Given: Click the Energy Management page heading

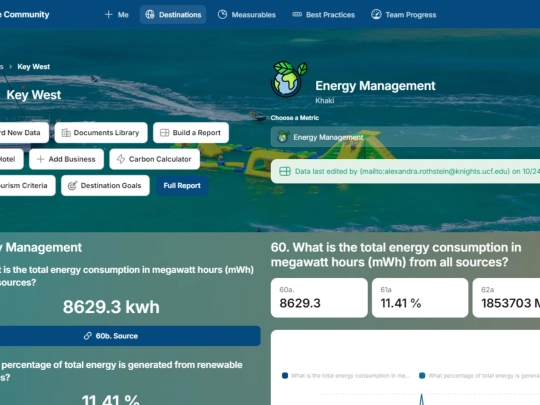Looking at the screenshot, I should pyautogui.click(x=375, y=86).
